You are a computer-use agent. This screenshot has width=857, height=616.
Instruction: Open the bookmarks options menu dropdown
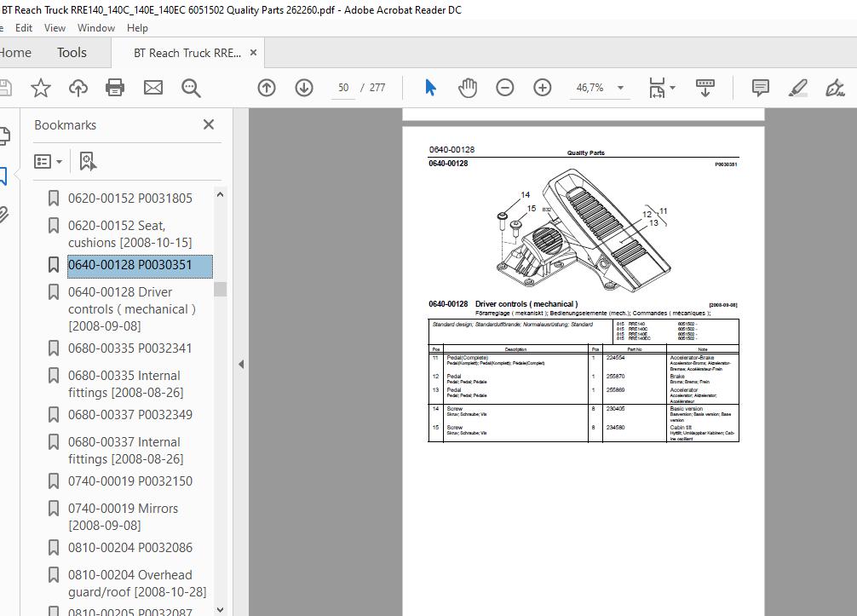click(49, 161)
